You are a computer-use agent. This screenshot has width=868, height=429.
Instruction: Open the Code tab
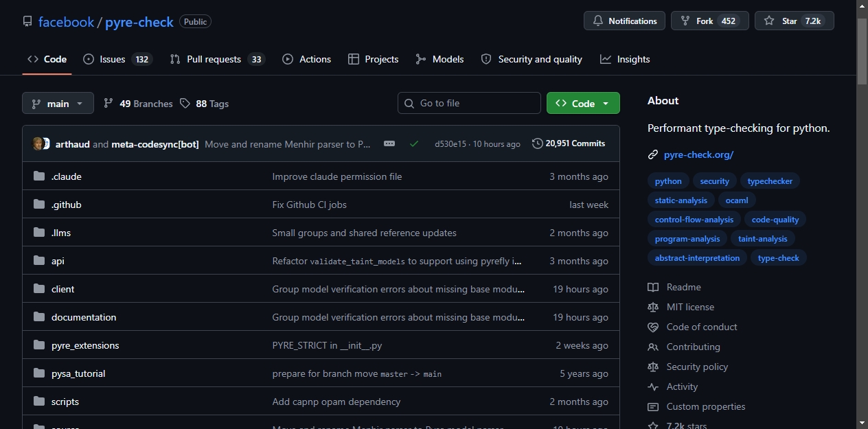[x=47, y=59]
